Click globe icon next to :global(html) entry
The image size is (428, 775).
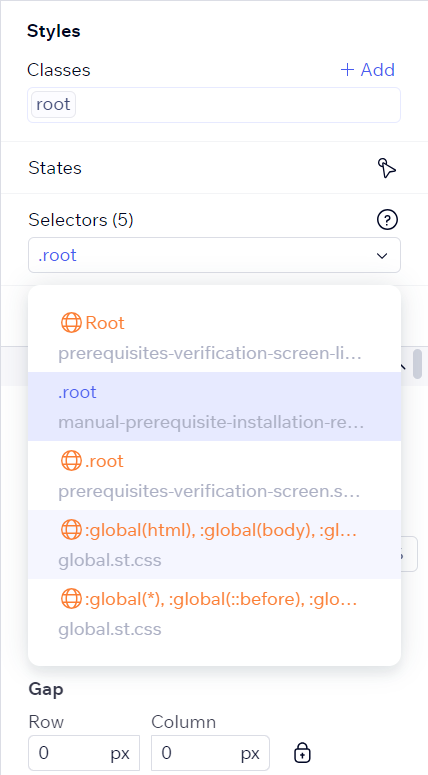coord(71,530)
